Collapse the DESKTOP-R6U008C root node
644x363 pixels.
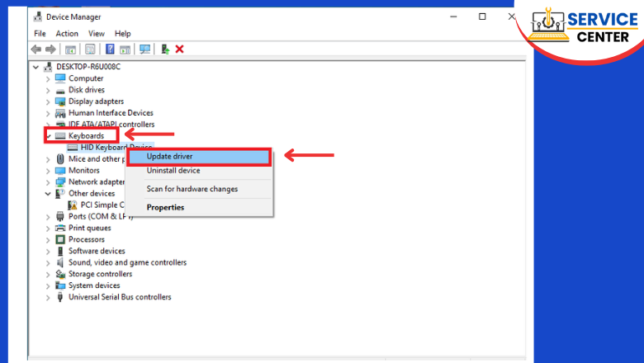coord(36,67)
